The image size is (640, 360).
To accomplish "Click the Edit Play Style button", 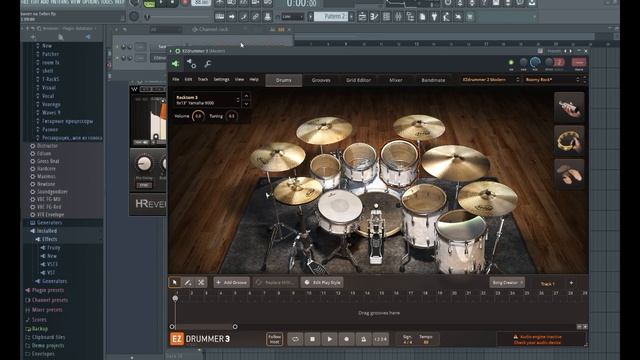I will (322, 282).
